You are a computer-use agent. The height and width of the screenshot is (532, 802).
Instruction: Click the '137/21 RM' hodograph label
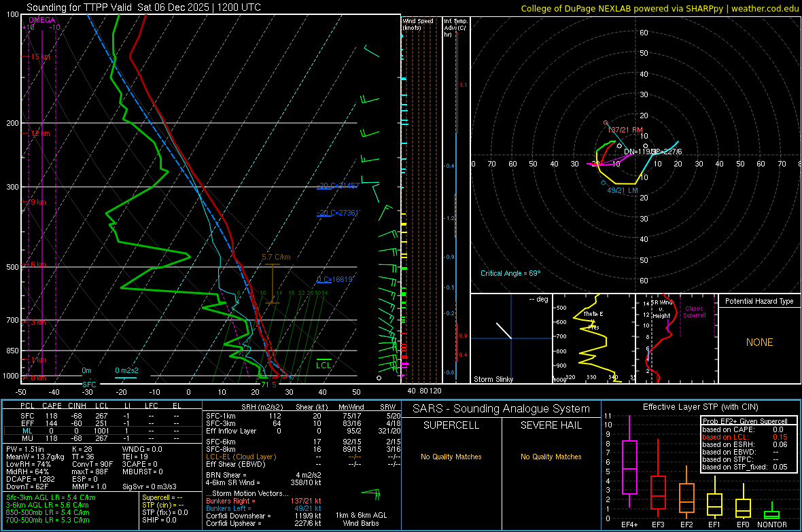coord(625,130)
